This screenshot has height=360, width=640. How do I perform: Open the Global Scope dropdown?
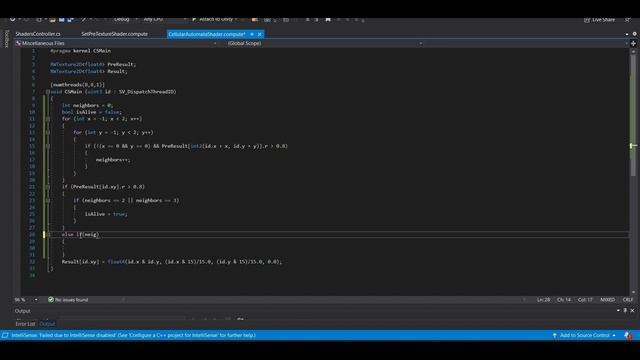[x=324, y=43]
